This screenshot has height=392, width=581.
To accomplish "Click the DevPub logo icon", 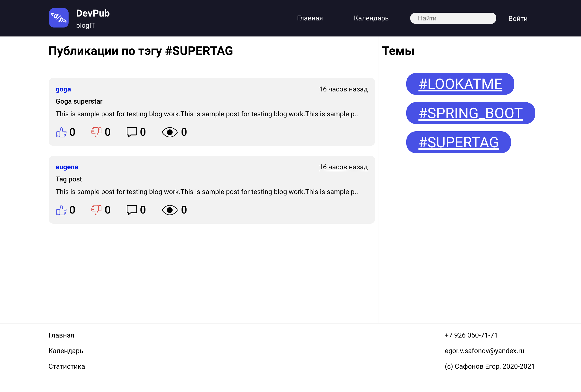I will pos(59,18).
